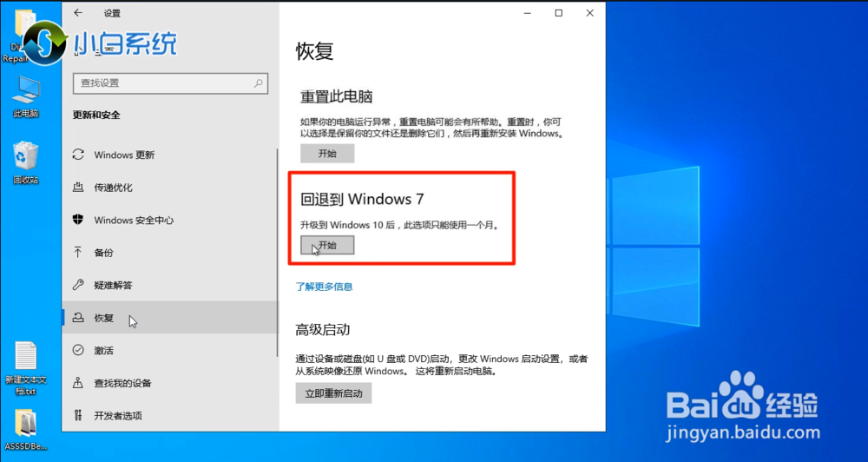Viewport: 868px width, 462px height.
Task: Minimize the Settings window
Action: [529, 13]
